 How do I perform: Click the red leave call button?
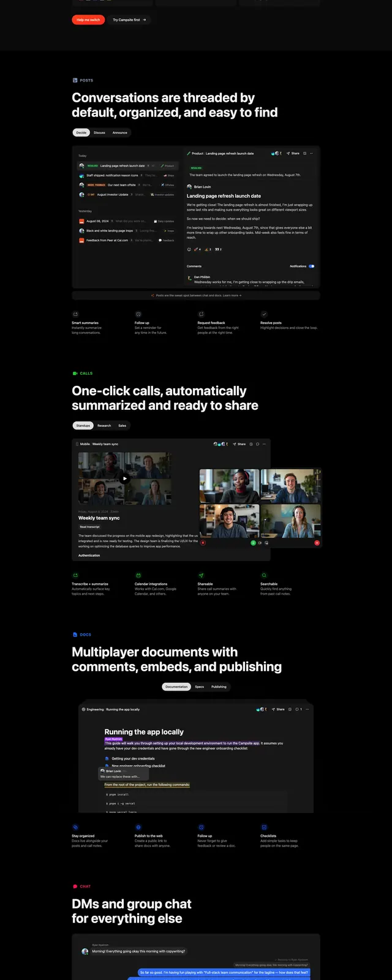point(317,543)
